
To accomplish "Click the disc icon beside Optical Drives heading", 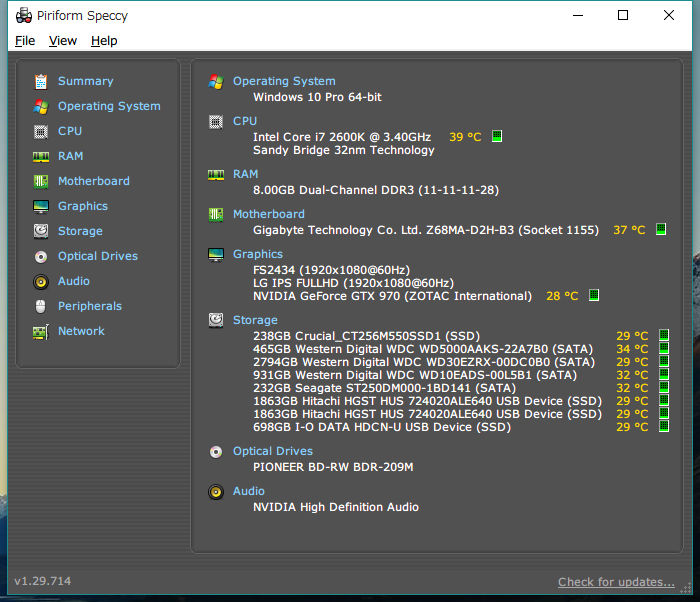I will coord(216,452).
